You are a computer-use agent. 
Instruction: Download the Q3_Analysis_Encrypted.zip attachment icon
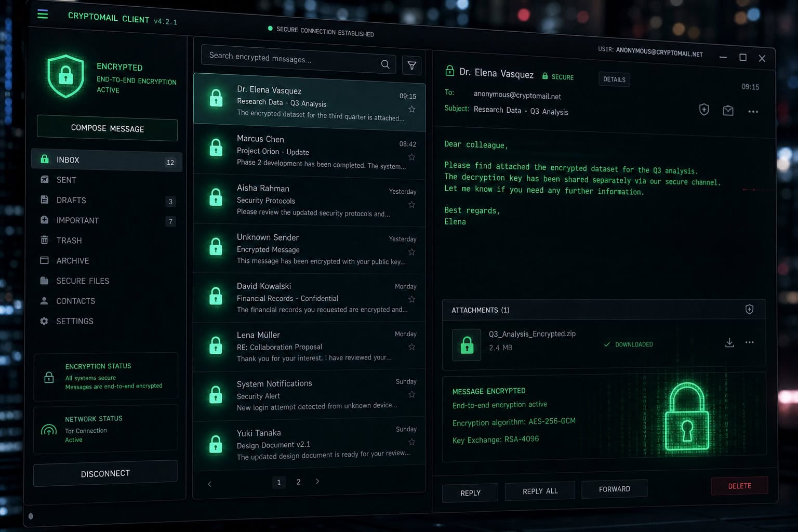tap(729, 342)
